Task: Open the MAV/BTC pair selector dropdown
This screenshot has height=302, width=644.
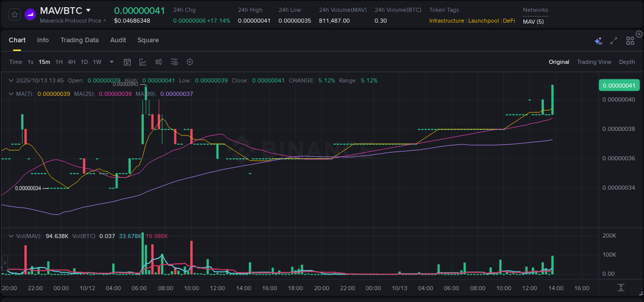Action: tap(88, 10)
